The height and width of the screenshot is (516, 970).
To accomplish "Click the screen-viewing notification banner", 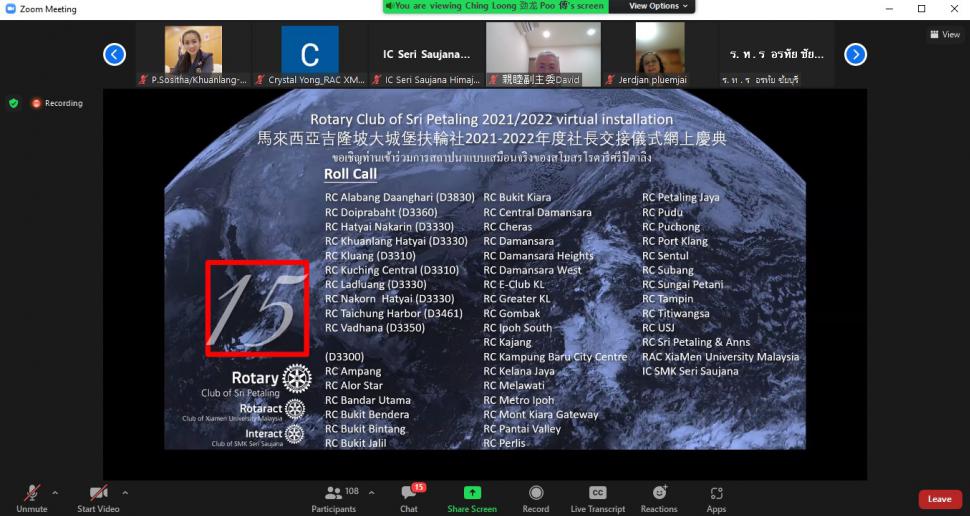I will pyautogui.click(x=496, y=6).
